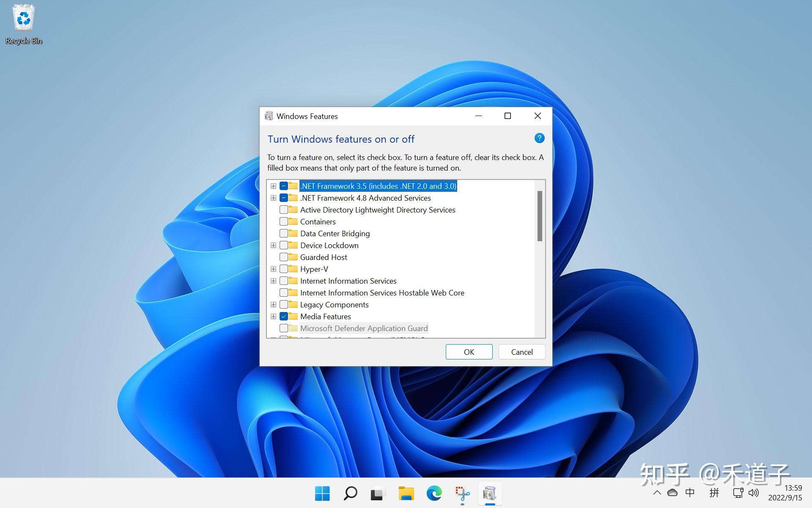
Task: Select the Device Lockdown row label
Action: point(329,245)
